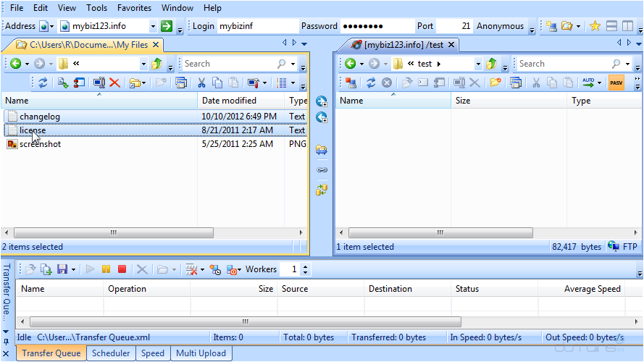Toggle the horizontal split layout icon
This screenshot has width=644, height=362.
(x=611, y=26)
